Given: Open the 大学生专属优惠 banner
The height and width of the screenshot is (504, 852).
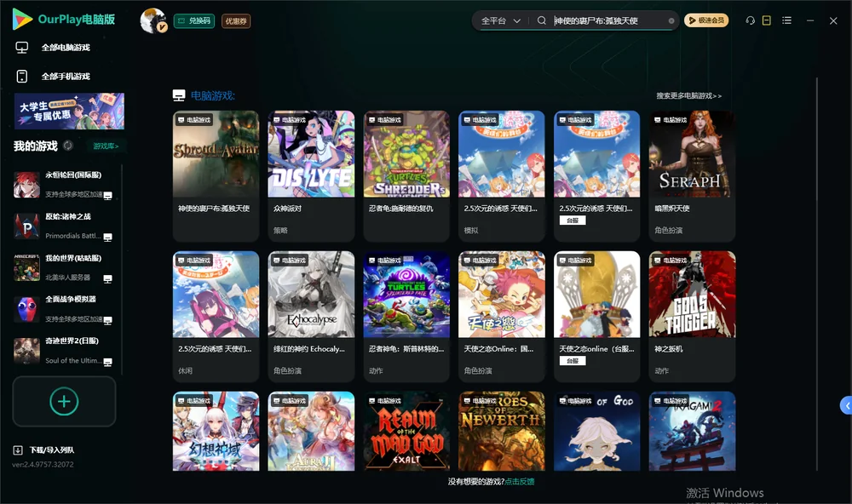Looking at the screenshot, I should point(69,112).
